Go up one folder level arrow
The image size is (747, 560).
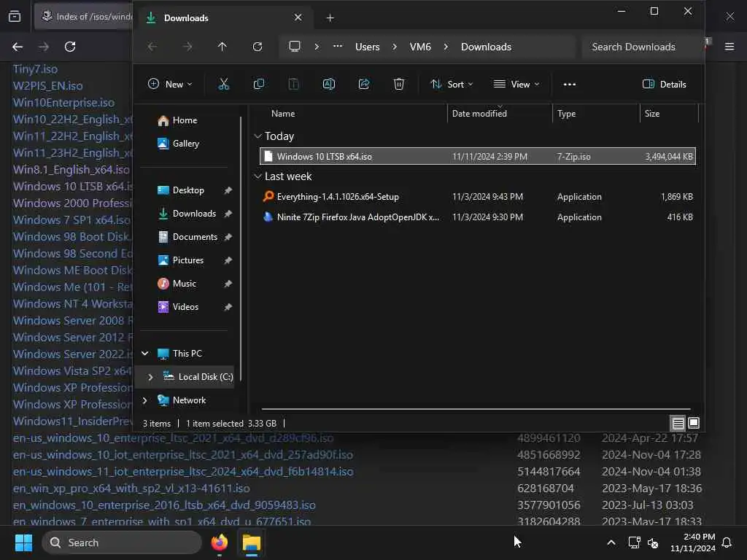click(222, 47)
